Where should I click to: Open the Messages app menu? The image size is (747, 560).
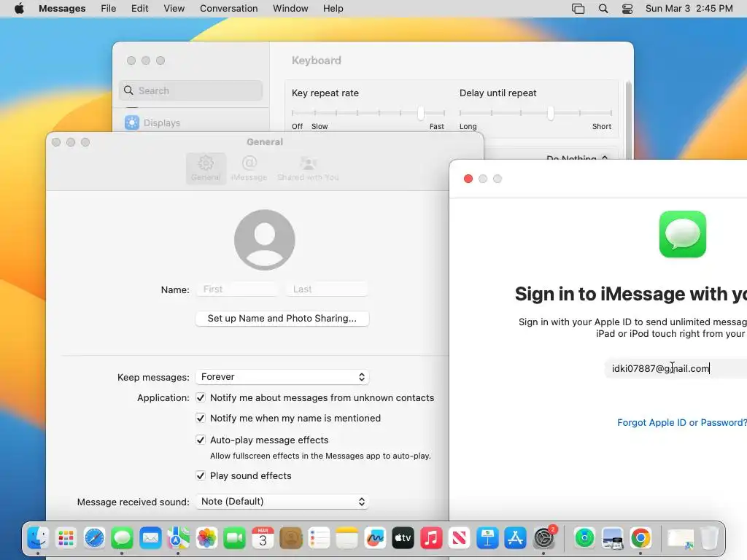coord(62,9)
